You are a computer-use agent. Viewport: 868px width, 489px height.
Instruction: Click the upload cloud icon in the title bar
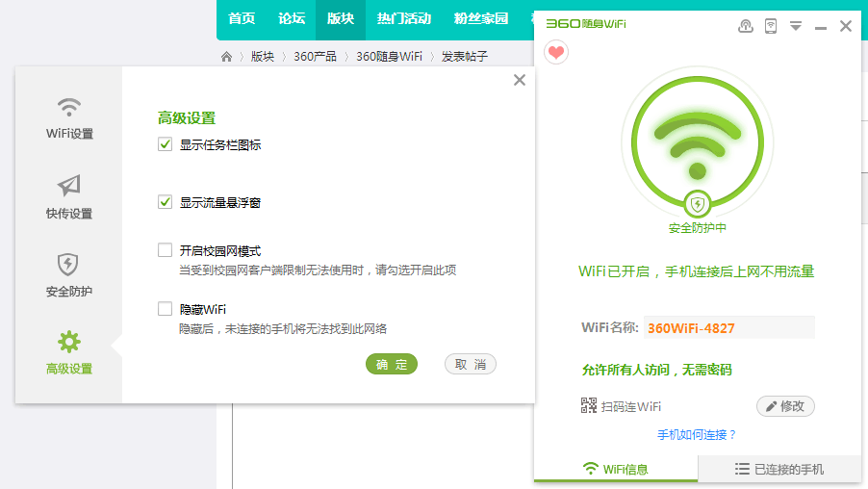pyautogui.click(x=746, y=25)
